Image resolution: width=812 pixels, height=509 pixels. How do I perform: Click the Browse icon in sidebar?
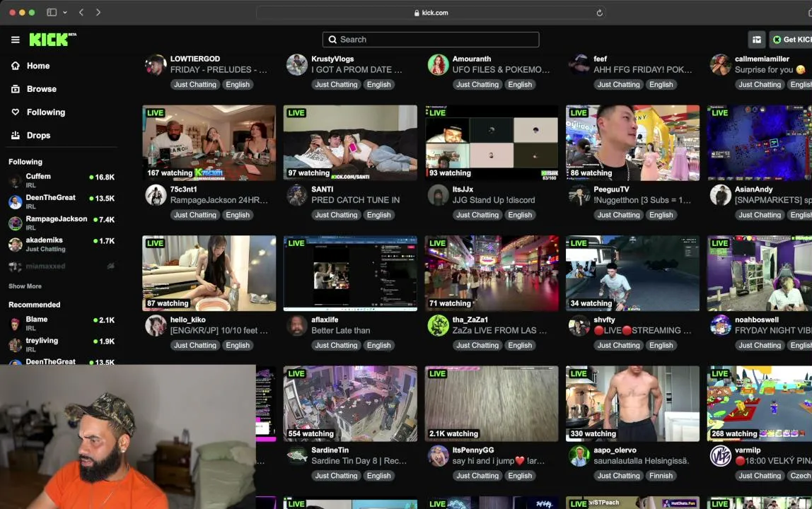(x=16, y=89)
